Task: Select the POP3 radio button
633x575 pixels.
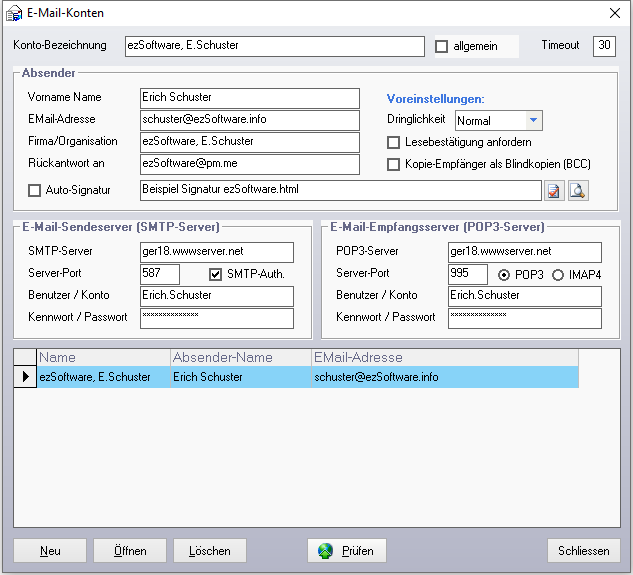Action: [x=504, y=274]
